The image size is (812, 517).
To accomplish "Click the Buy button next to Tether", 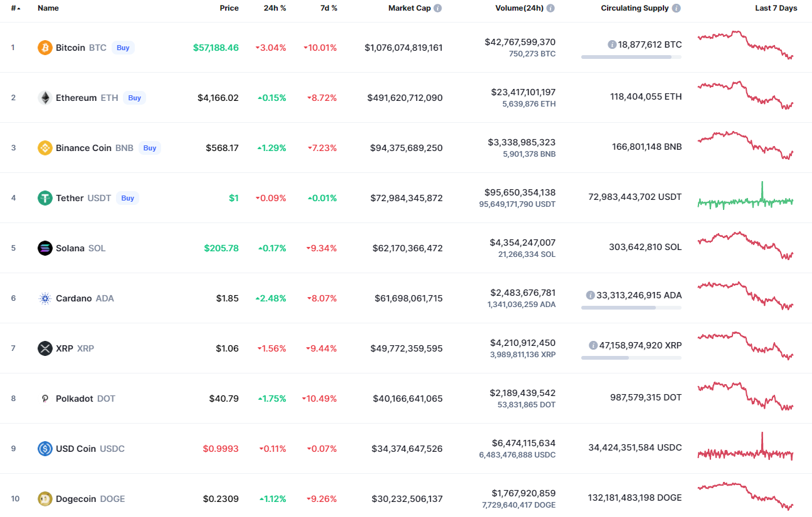I will (127, 198).
